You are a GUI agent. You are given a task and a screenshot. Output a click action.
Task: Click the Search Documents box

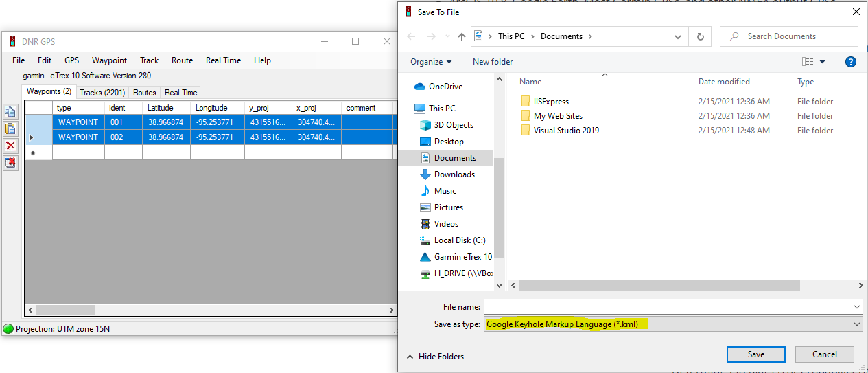pyautogui.click(x=789, y=36)
